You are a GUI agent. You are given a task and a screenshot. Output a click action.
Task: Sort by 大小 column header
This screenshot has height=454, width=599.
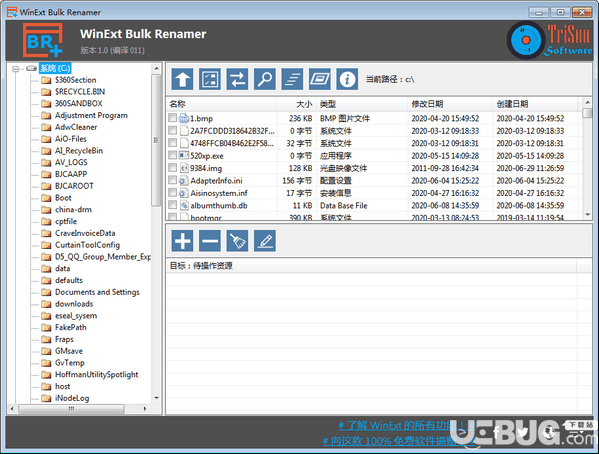pyautogui.click(x=297, y=104)
